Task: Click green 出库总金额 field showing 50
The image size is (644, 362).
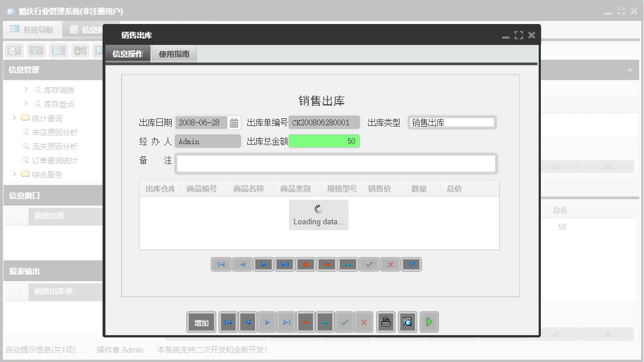Action: (x=324, y=141)
